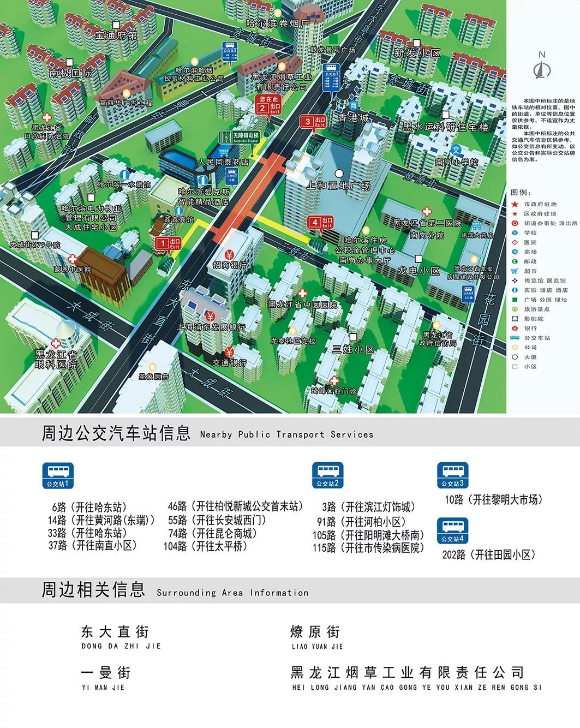Select the 一曼街 YI MAN JIE entry
The width and height of the screenshot is (580, 728).
tap(105, 673)
